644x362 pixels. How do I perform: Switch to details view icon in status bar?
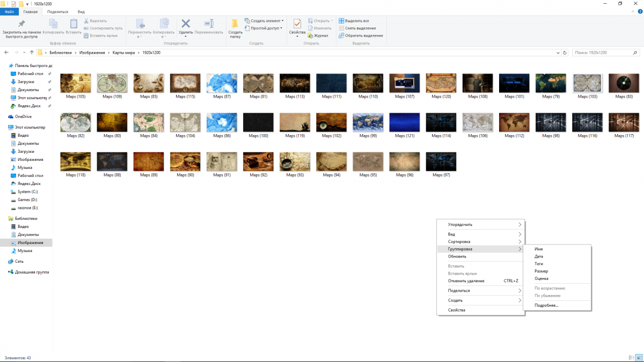[631, 357]
